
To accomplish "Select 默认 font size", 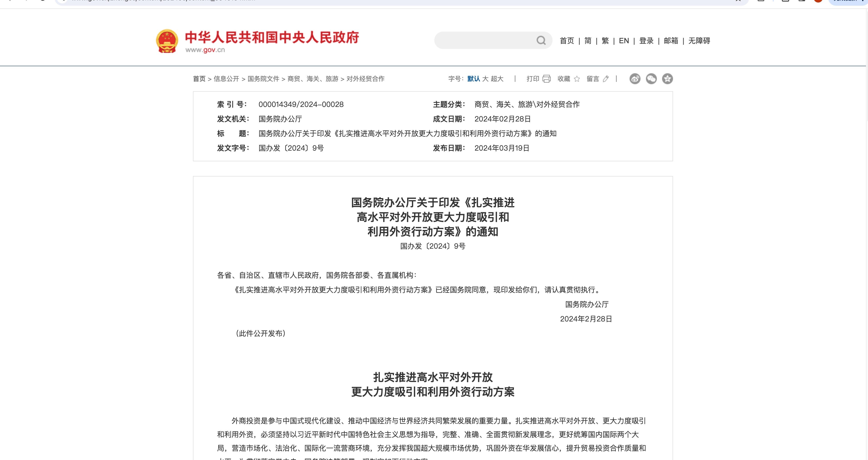I will (473, 79).
